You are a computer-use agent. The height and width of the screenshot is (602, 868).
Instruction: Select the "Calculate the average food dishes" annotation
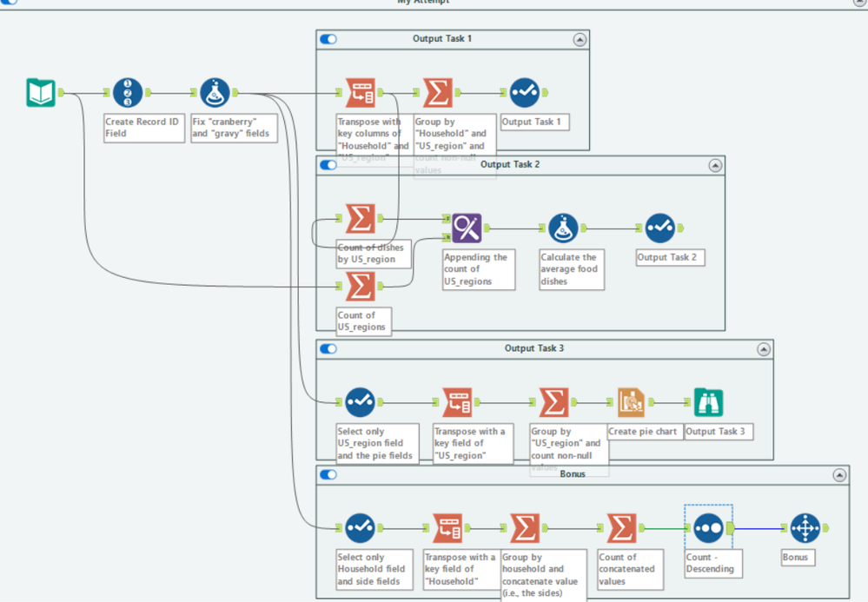click(x=572, y=269)
